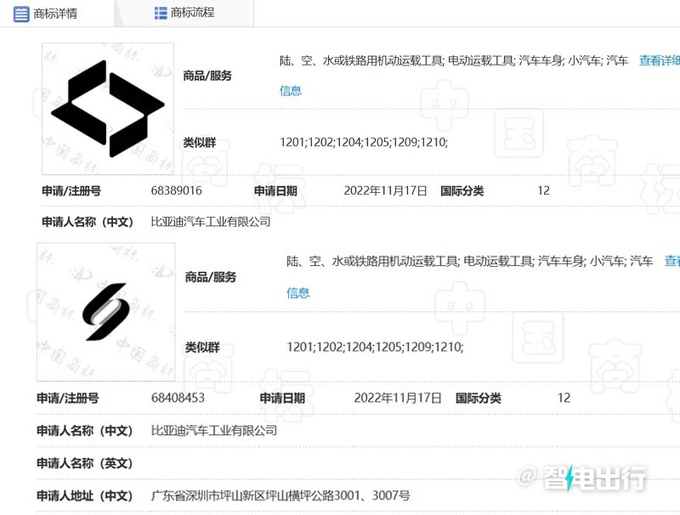
Task: Click first 国际分类 value 12
Action: pos(543,191)
